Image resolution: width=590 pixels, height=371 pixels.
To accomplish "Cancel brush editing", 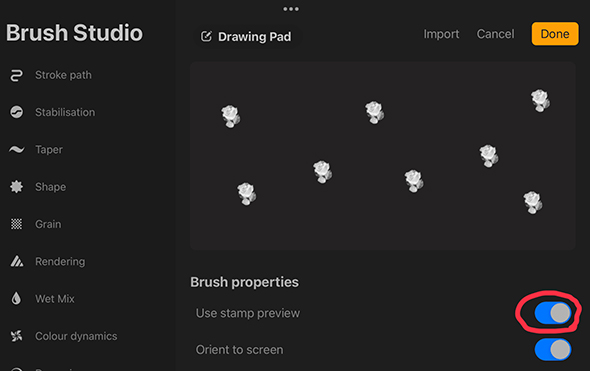I will [495, 34].
